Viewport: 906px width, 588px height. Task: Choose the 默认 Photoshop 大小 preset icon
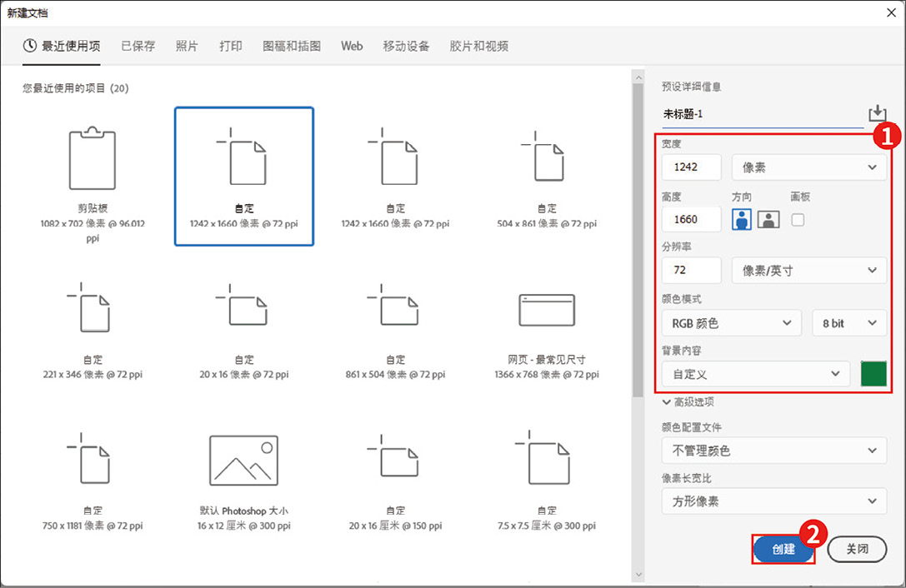(x=243, y=460)
